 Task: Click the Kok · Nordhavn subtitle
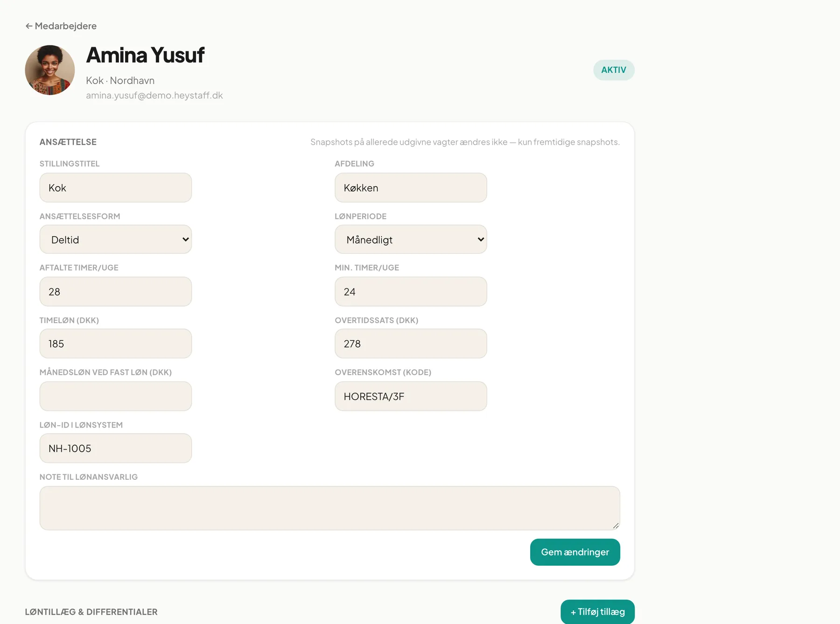(120, 80)
